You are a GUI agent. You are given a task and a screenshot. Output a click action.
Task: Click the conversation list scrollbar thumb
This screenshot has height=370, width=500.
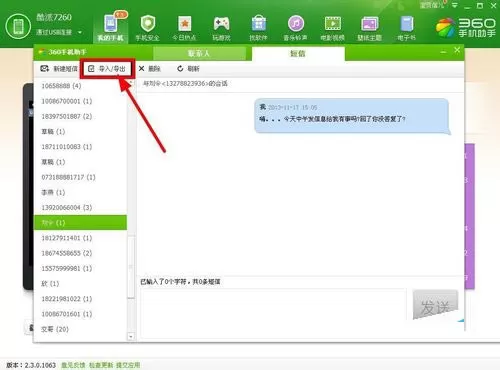coord(131,267)
